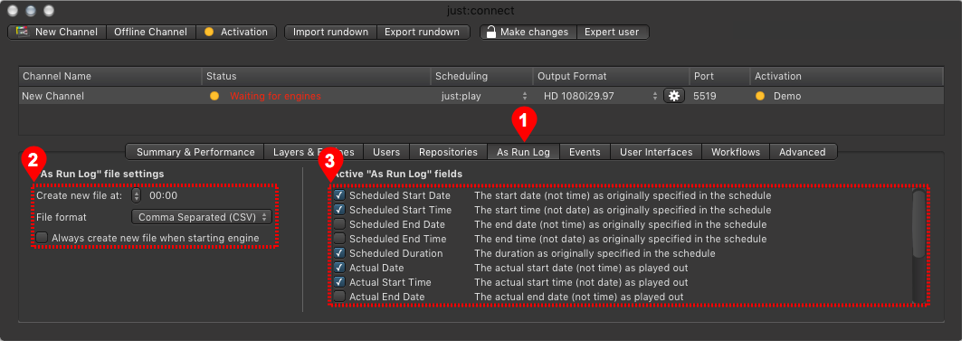Click the New Channel clapperboard icon

coord(23,32)
